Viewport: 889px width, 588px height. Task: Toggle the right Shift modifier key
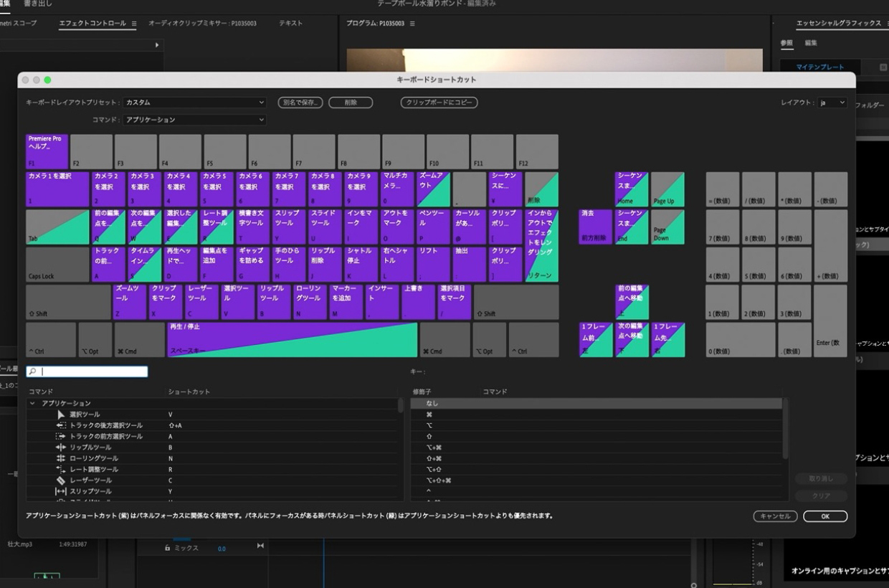(x=516, y=302)
